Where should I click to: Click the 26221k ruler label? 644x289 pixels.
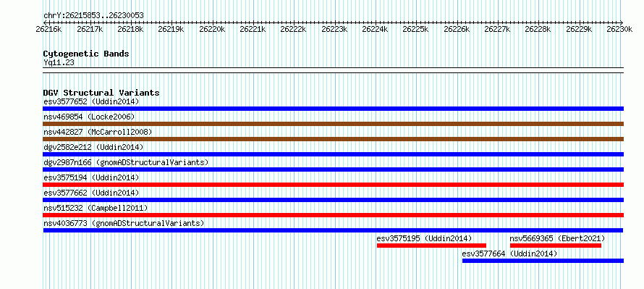pos(253,29)
